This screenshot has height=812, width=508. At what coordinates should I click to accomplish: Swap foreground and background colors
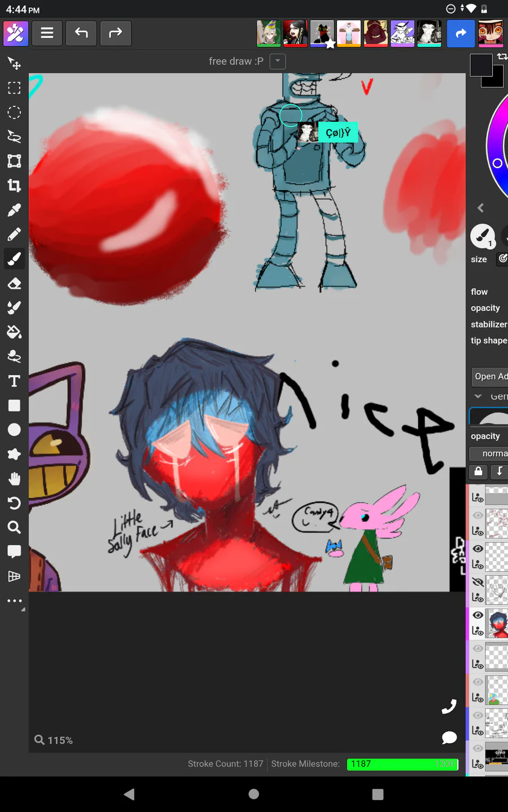pos(502,56)
